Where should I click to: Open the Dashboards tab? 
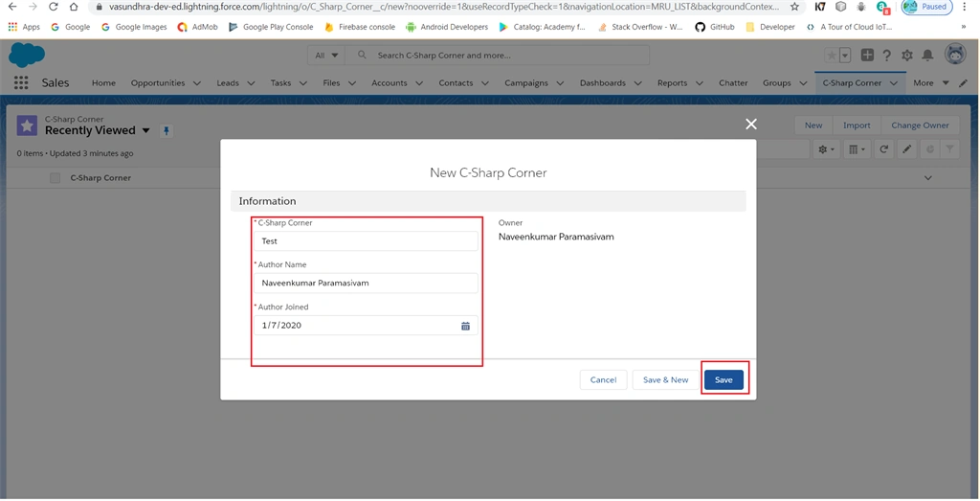[603, 82]
